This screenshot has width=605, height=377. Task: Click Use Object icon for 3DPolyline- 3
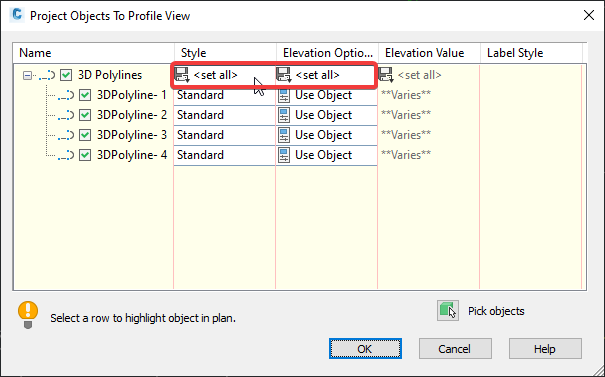point(284,135)
